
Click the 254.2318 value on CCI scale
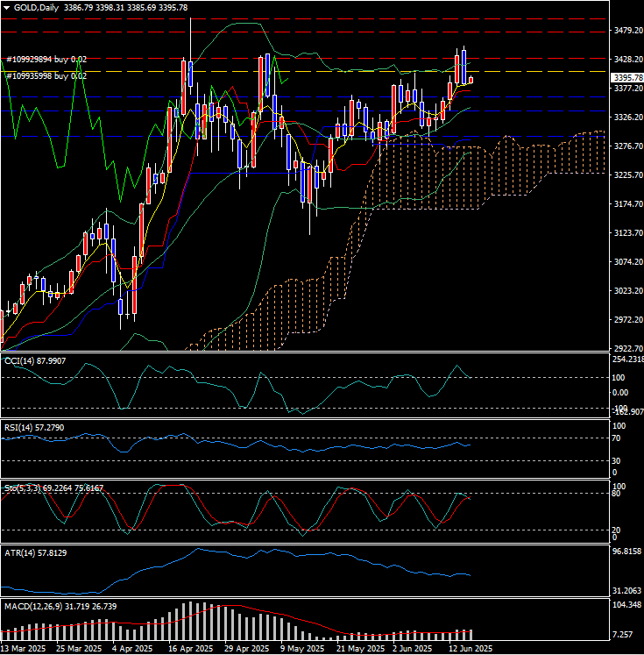click(x=627, y=359)
